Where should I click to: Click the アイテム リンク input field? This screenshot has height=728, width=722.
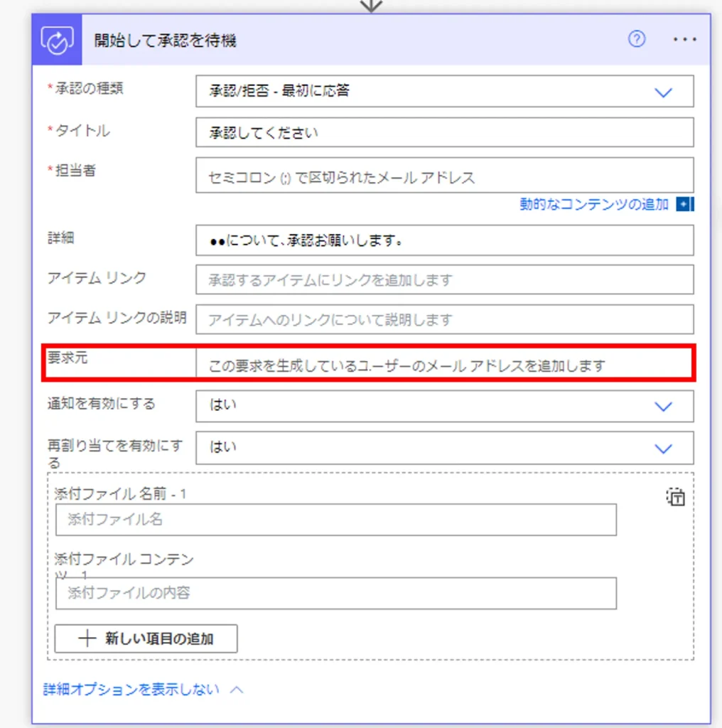point(444,280)
